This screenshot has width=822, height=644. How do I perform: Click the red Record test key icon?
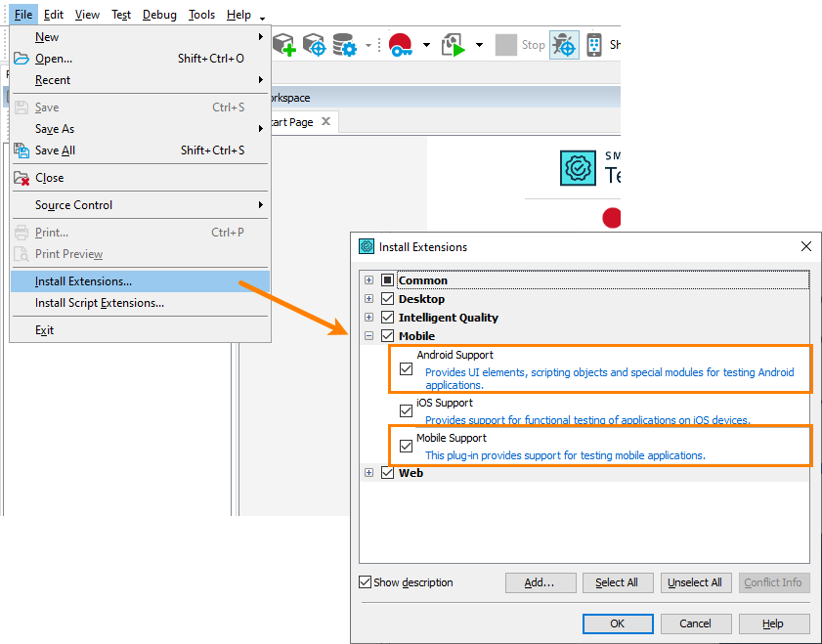(x=401, y=45)
